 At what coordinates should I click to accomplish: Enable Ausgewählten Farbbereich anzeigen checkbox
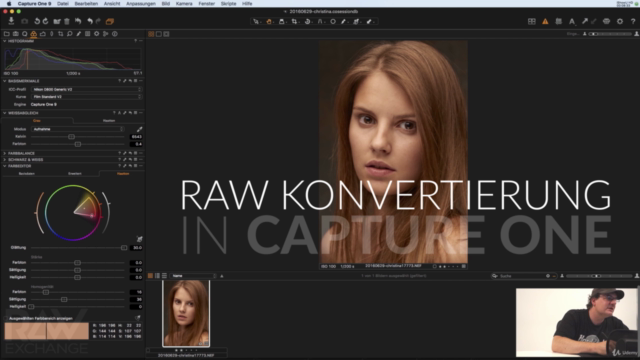point(6,318)
